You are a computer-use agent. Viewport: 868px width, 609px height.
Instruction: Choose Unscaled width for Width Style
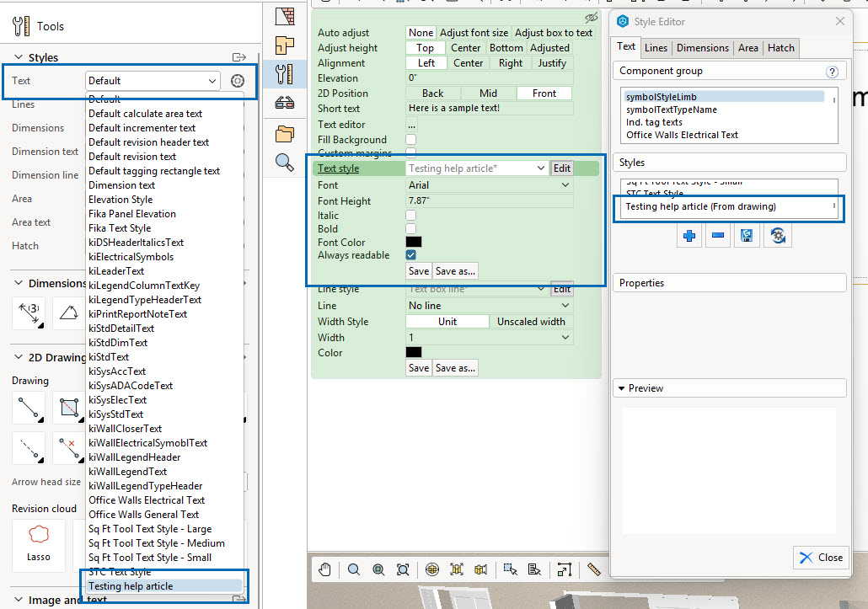(x=531, y=322)
